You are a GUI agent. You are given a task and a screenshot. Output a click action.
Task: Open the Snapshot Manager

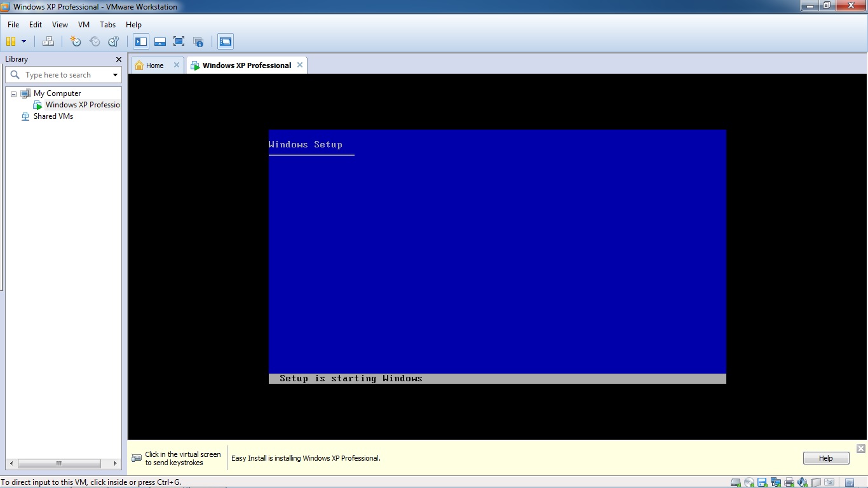(113, 41)
